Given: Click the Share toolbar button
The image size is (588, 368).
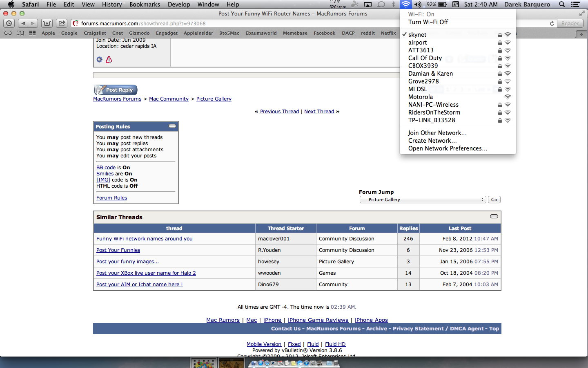Looking at the screenshot, I should (x=62, y=23).
